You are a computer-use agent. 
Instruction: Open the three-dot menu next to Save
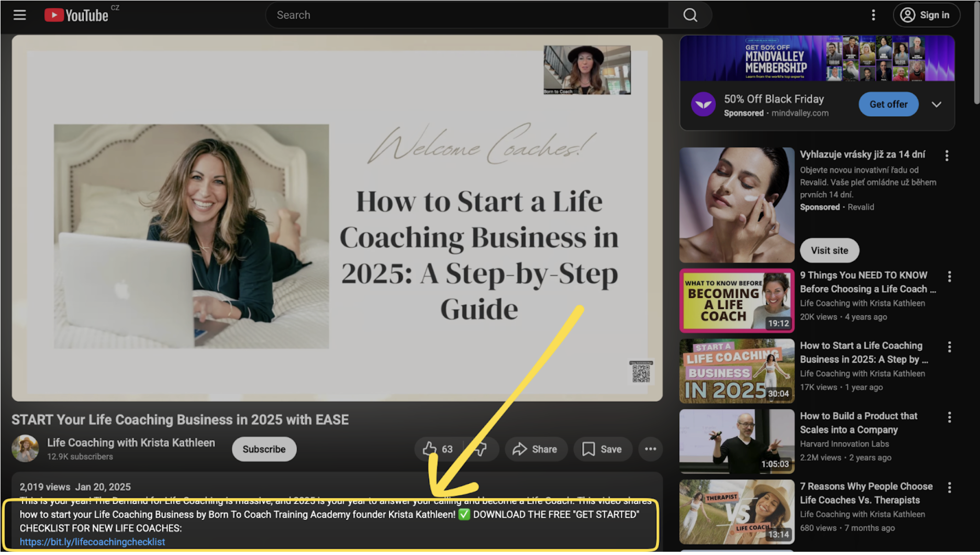650,449
